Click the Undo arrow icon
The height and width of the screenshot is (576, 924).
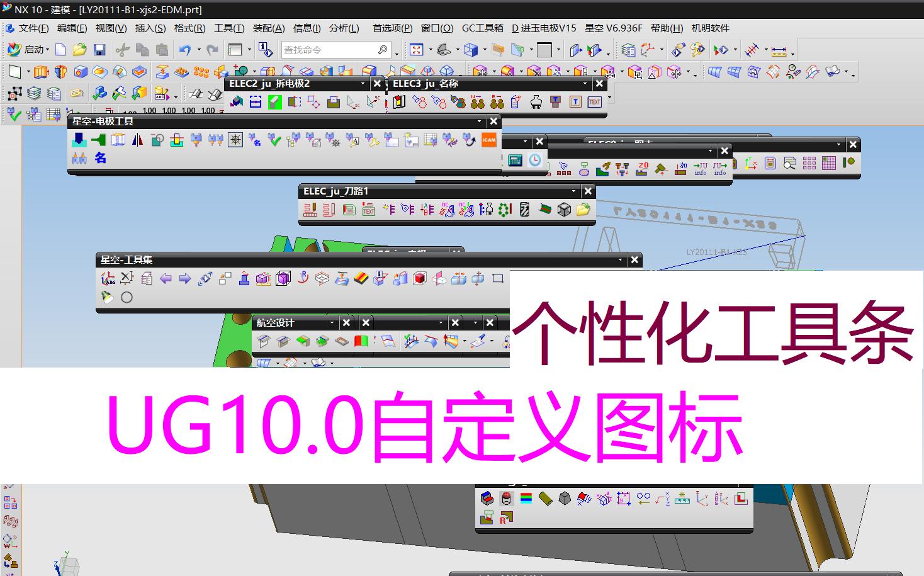[184, 50]
